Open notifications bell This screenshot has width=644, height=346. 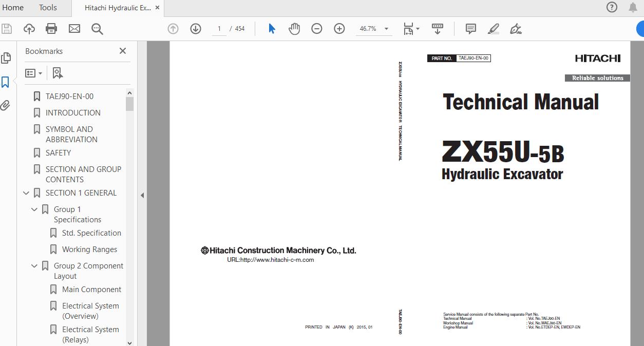[x=633, y=7]
